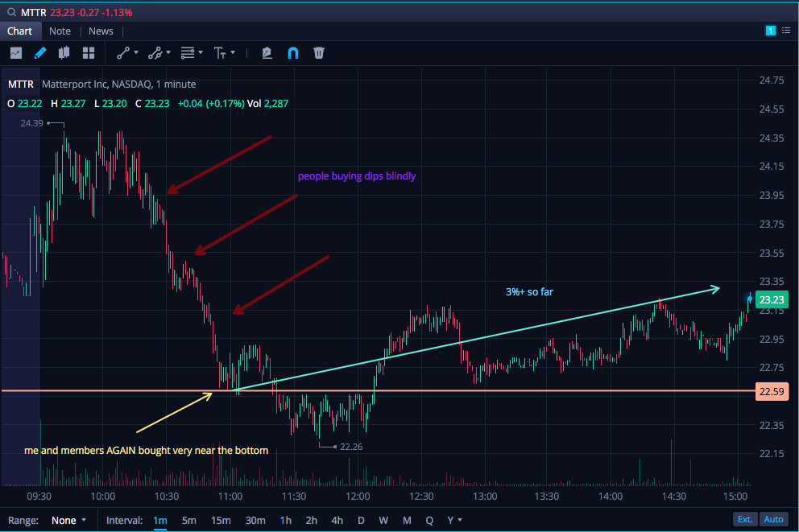Open the Range None dropdown

click(x=68, y=520)
